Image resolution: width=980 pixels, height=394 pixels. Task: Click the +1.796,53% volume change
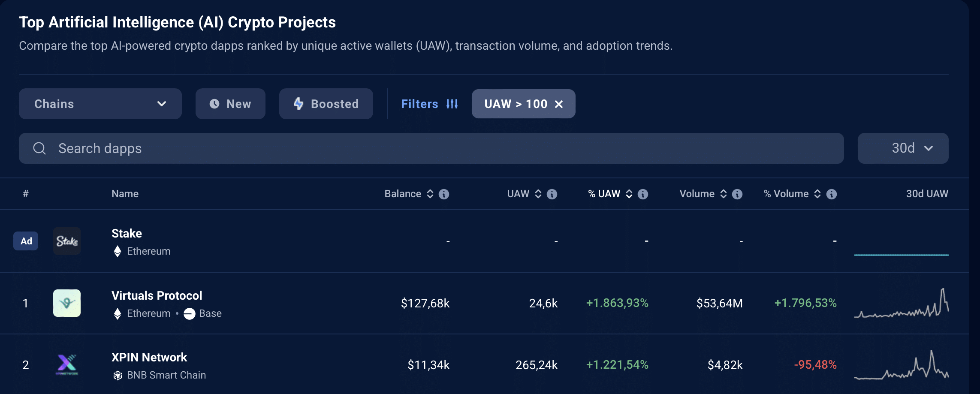point(805,303)
